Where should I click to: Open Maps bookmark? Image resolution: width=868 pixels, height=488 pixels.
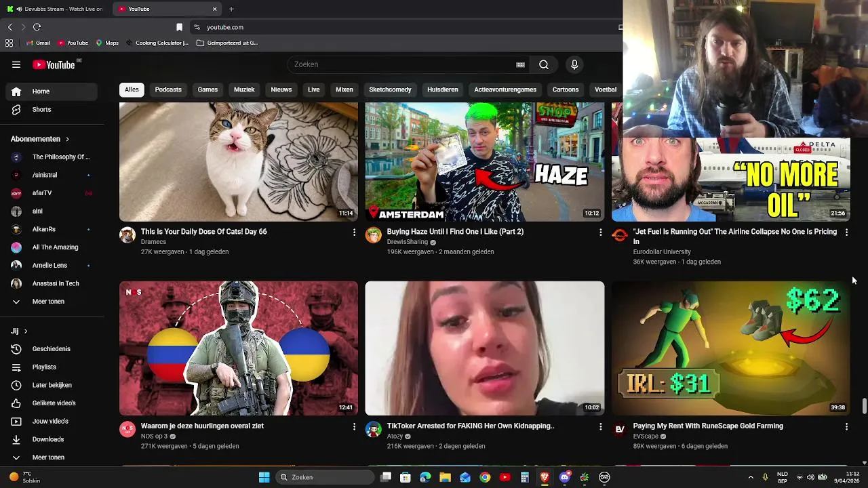tap(107, 43)
